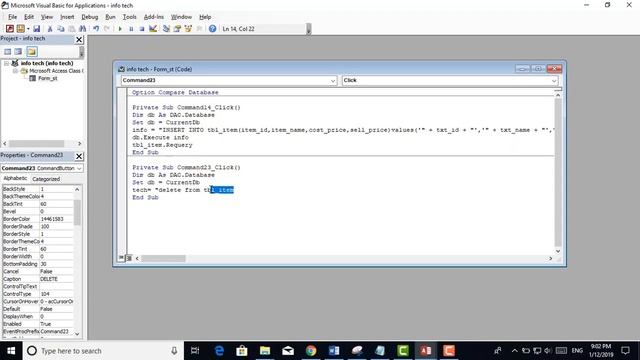Click the Undo toolbar icon
The width and height of the screenshot is (640, 360).
pyautogui.click(x=96, y=29)
